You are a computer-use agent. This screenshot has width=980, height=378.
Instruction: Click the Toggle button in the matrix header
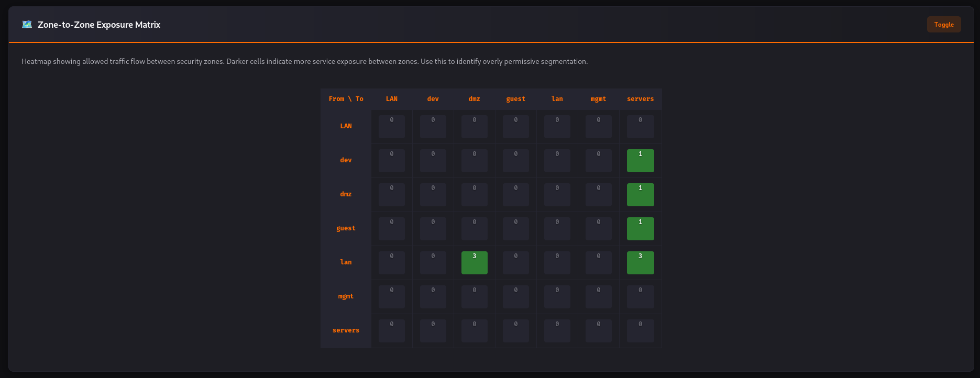coord(944,25)
